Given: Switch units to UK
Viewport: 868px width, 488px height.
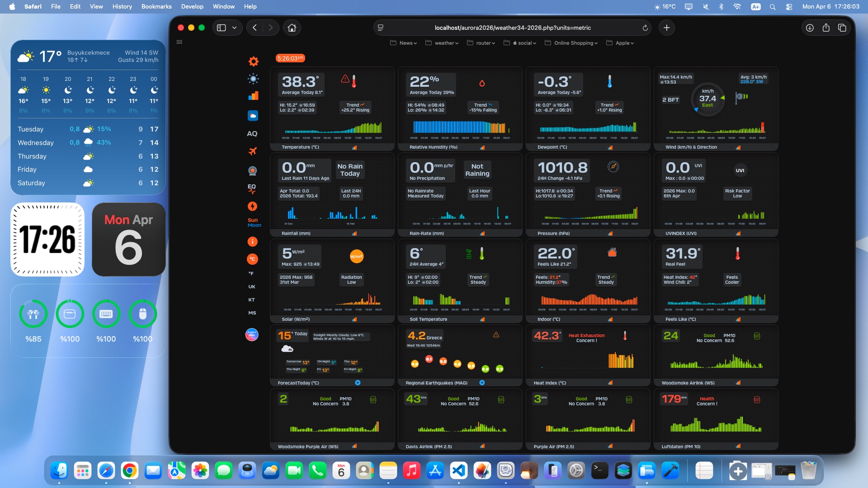Looking at the screenshot, I should click(x=252, y=286).
